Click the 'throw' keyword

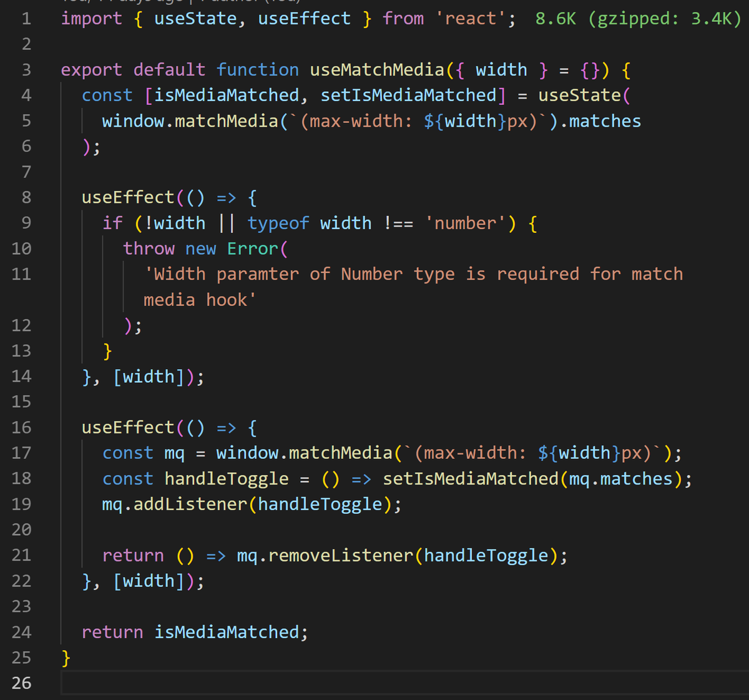pyautogui.click(x=149, y=249)
